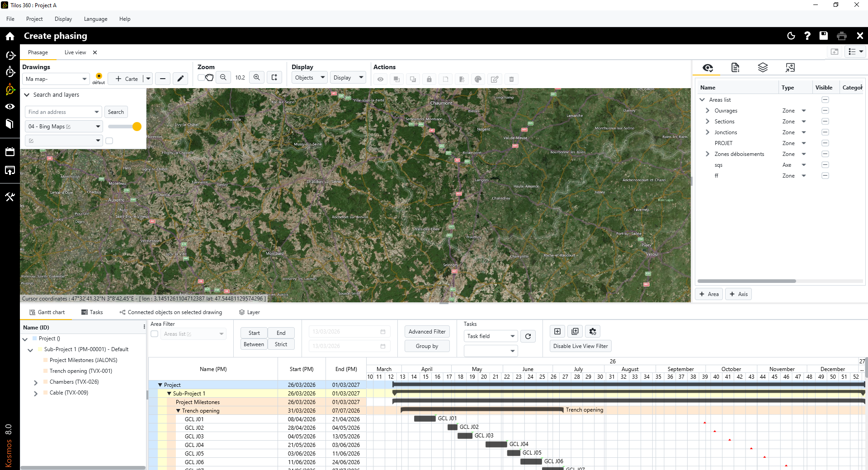Switch to the Tasks tab
868x470 pixels.
92,312
